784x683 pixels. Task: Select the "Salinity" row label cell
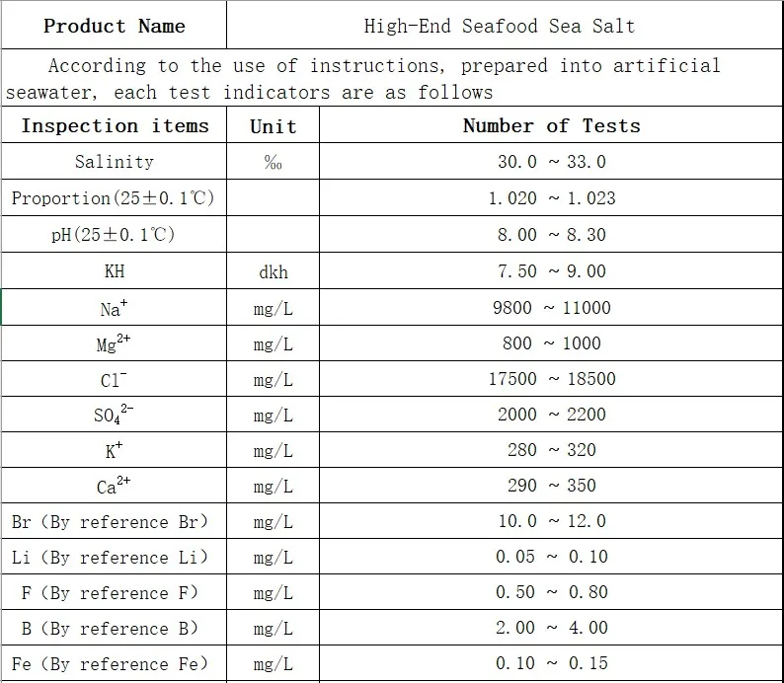point(115,162)
